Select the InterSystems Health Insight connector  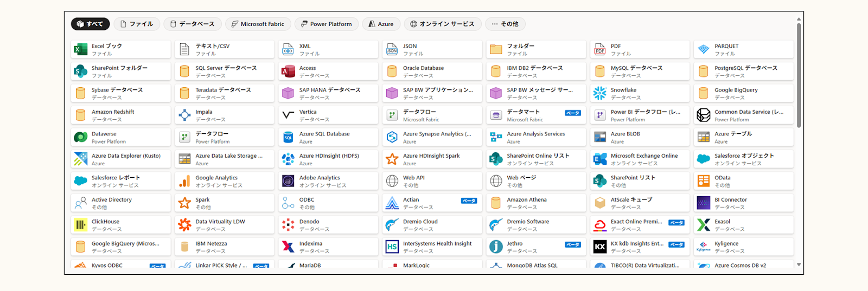pos(432,247)
